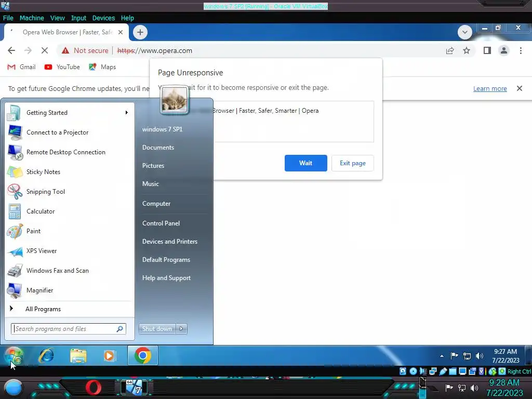The image size is (532, 399).
Task: Click the guest volume speaker icon
Action: (480, 356)
